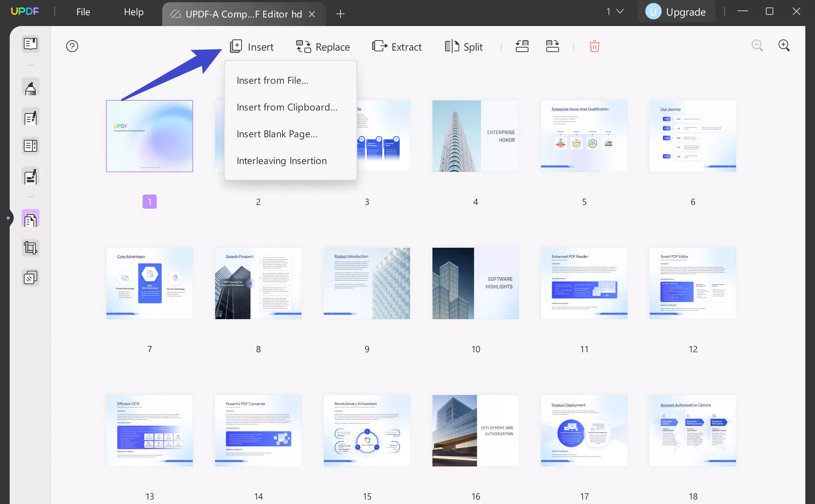Click page 10 thumbnail in panel

point(476,283)
